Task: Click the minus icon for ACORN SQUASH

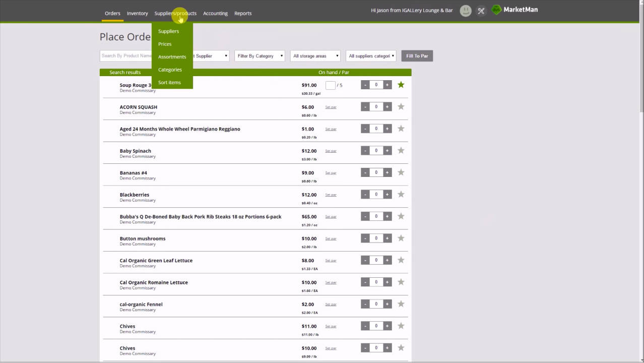Action: click(x=365, y=106)
